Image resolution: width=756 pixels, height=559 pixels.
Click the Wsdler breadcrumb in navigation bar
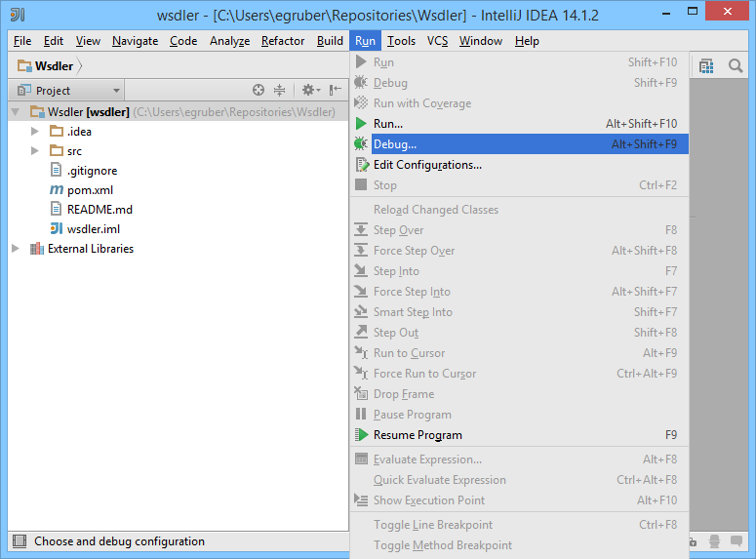click(x=54, y=65)
